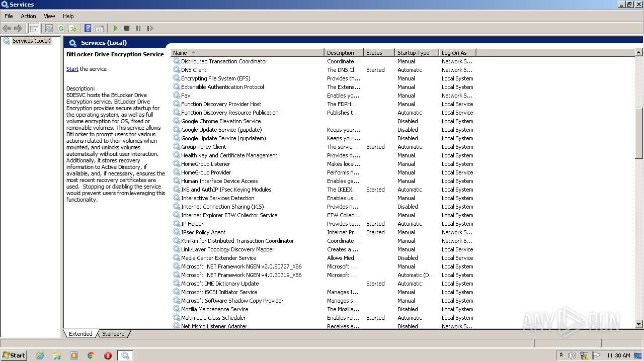The width and height of the screenshot is (644, 362).
Task: Open the File menu
Action: point(9,16)
